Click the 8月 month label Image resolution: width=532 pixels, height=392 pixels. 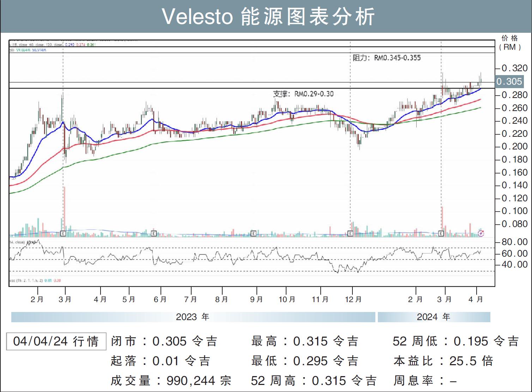(x=222, y=299)
